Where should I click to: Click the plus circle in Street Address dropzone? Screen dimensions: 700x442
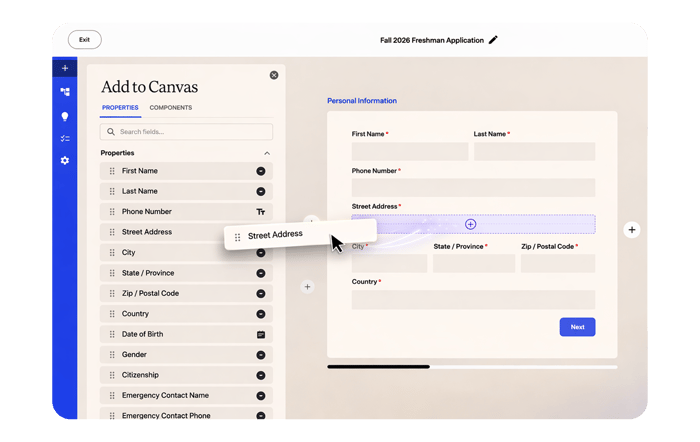pyautogui.click(x=471, y=225)
